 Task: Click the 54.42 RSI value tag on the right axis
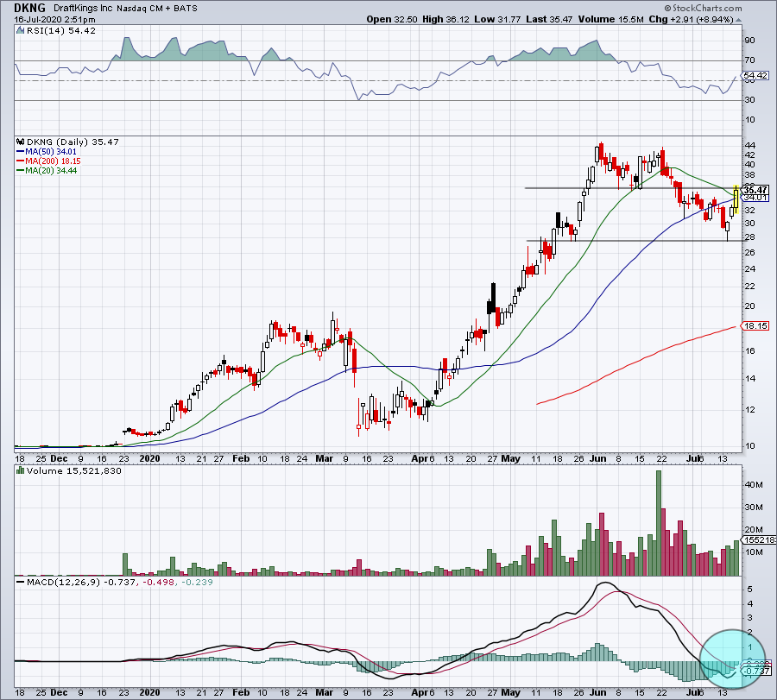pos(755,76)
